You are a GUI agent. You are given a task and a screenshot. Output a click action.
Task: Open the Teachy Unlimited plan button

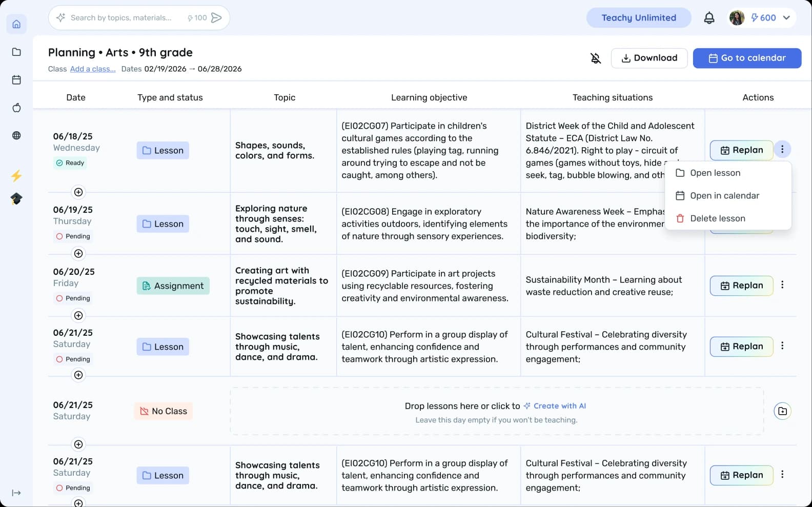tap(639, 17)
